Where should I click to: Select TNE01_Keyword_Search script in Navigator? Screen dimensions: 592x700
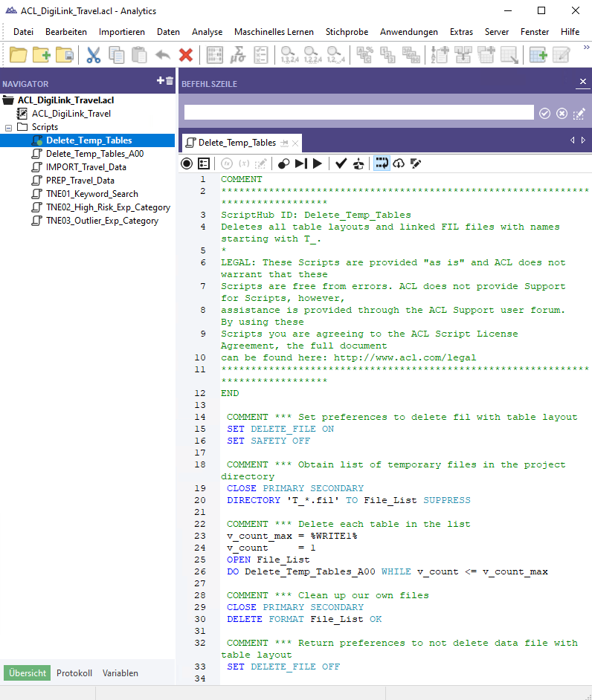(x=91, y=194)
